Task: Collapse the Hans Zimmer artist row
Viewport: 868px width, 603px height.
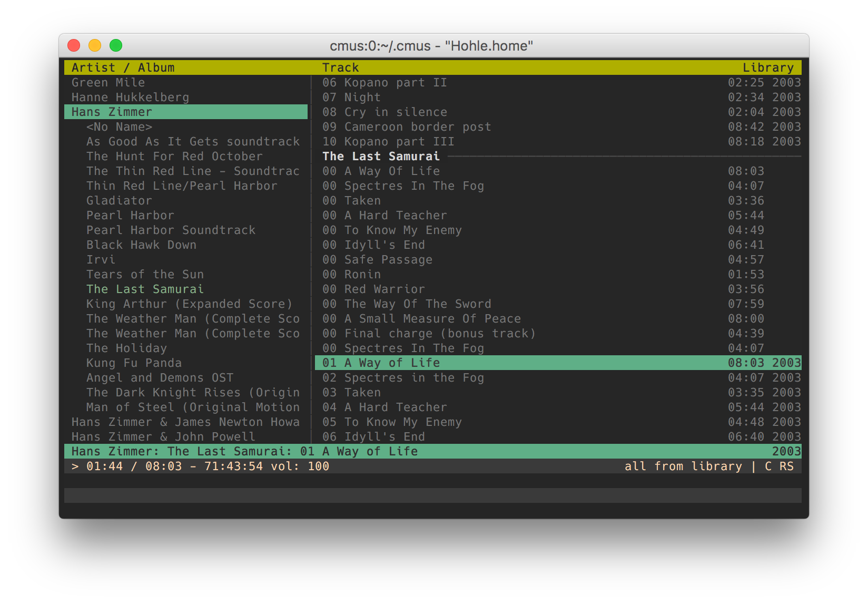Action: 186,112
